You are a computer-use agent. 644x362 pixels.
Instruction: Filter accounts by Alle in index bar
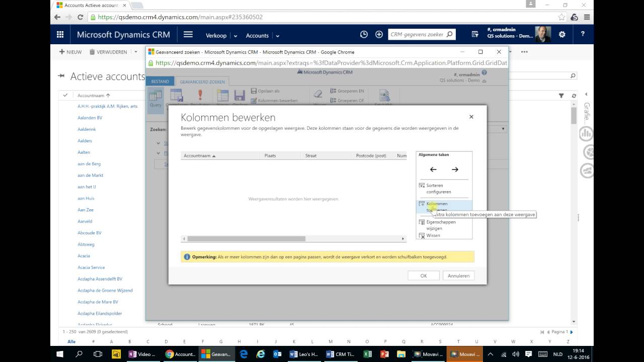coord(71,341)
